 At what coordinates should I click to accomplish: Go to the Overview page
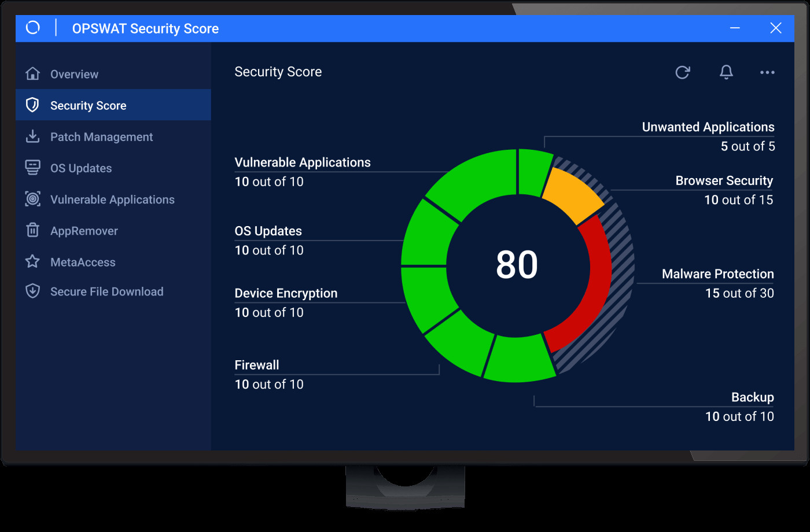pos(113,74)
